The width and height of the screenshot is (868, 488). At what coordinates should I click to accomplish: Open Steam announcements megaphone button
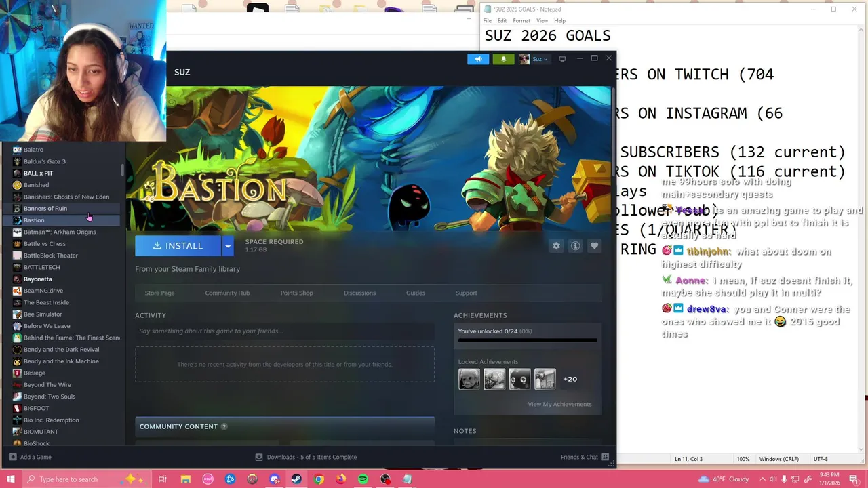[478, 59]
